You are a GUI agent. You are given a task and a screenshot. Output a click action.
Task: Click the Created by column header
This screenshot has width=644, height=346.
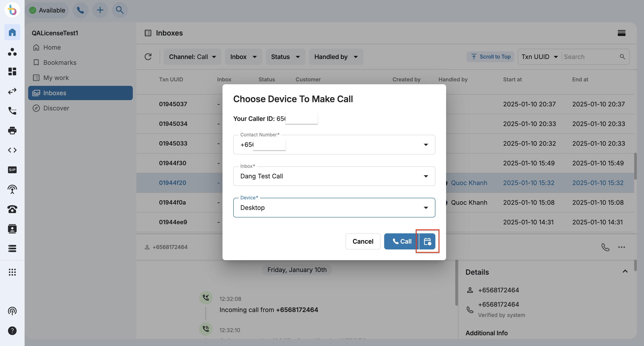click(406, 79)
